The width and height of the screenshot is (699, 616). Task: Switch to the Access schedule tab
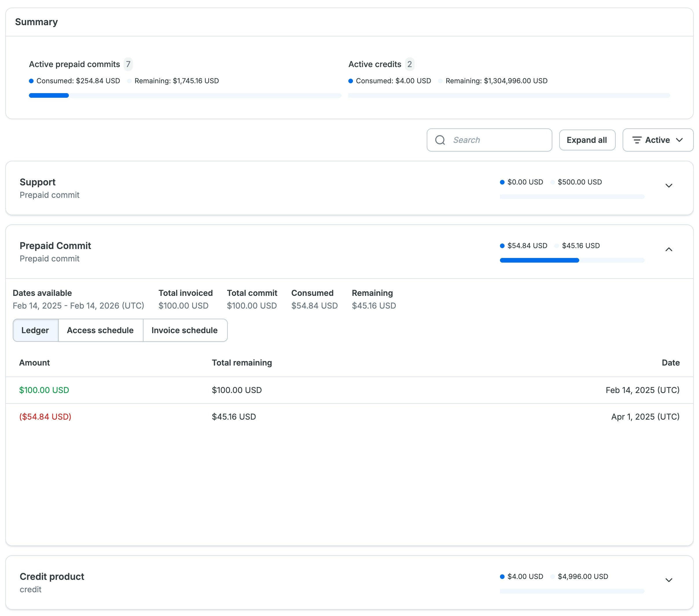(x=100, y=330)
